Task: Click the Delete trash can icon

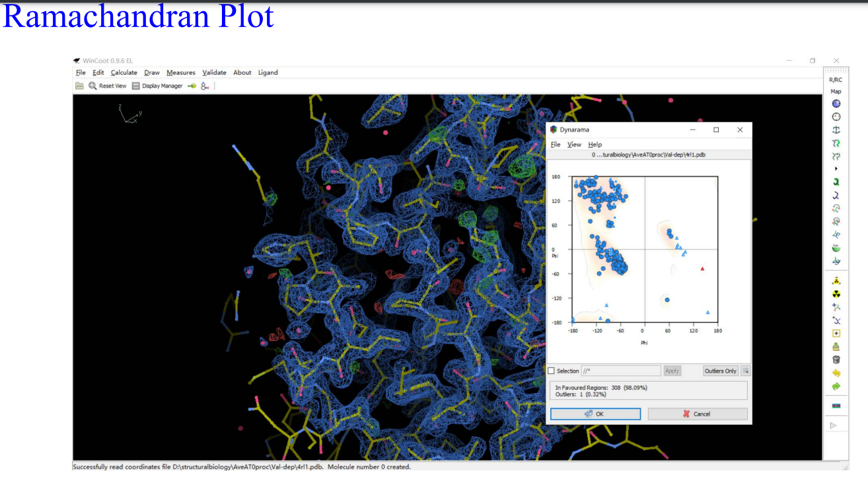Action: tap(836, 360)
